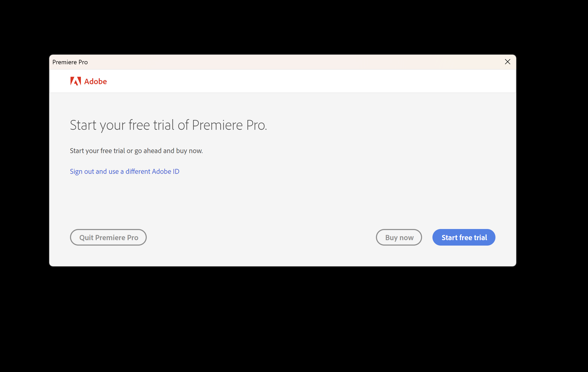Exit the app using Quit Premiere Pro
Screen dimensions: 588x372
(x=108, y=237)
